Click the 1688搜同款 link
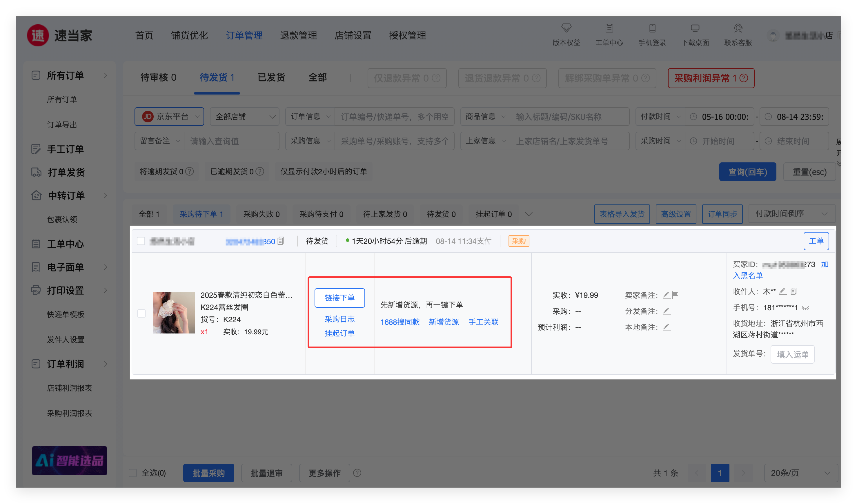This screenshot has width=857, height=504. [x=400, y=322]
